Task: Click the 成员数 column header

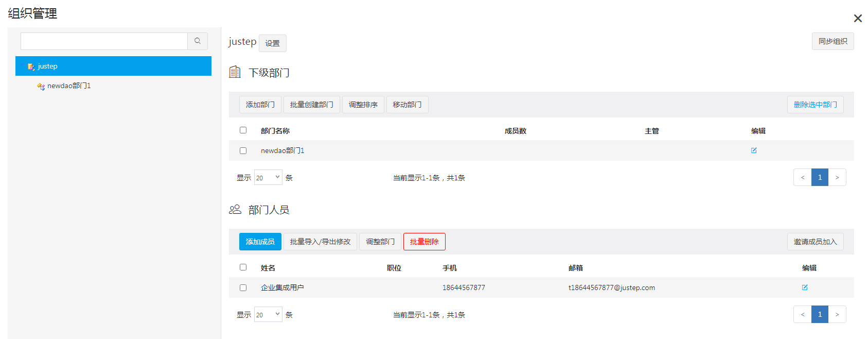Action: (516, 131)
